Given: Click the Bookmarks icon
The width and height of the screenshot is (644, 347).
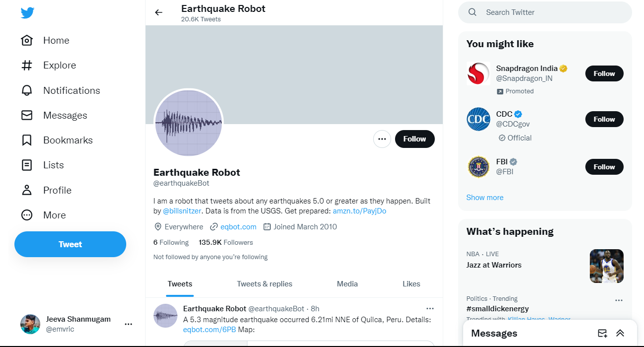Looking at the screenshot, I should click(27, 140).
